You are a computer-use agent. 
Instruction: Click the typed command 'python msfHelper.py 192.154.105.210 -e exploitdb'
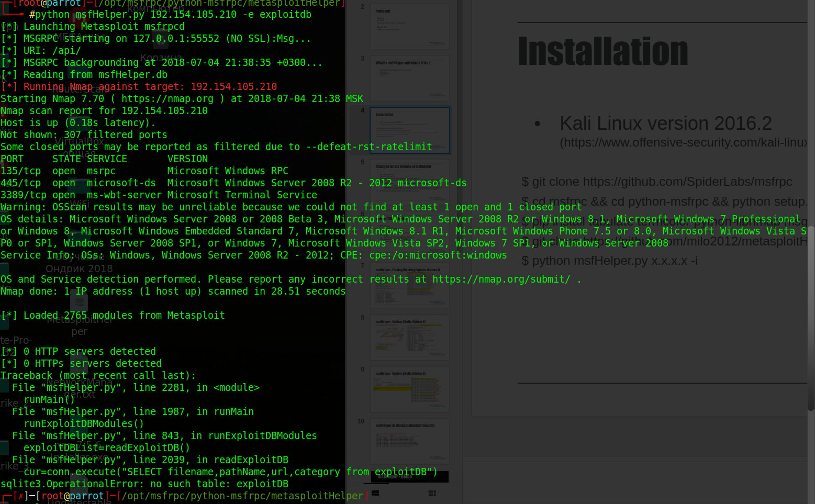[x=173, y=15]
